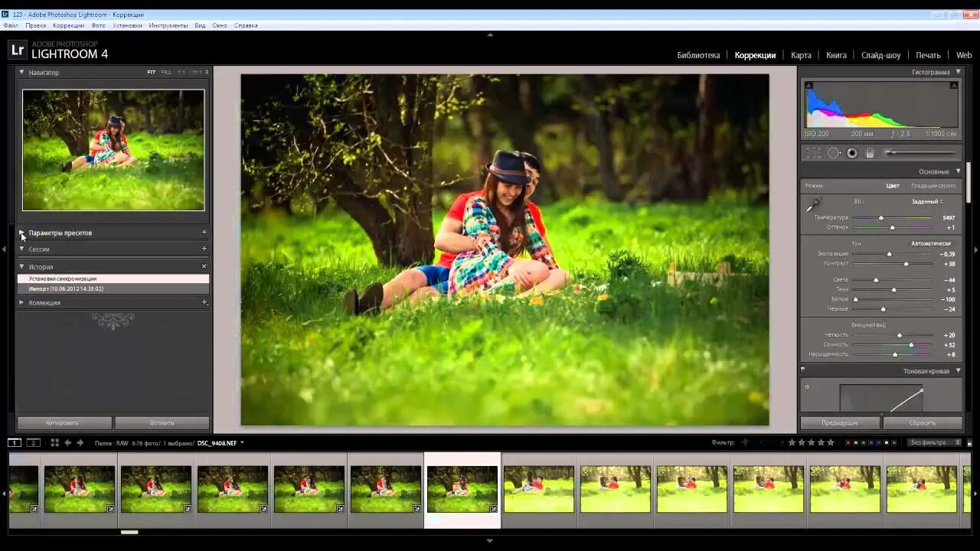This screenshot has width=980, height=551.
Task: Click Автоматически tone button
Action: coord(930,243)
